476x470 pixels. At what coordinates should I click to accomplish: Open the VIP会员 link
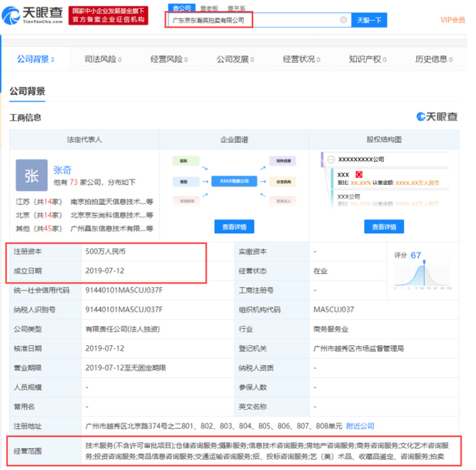452,20
